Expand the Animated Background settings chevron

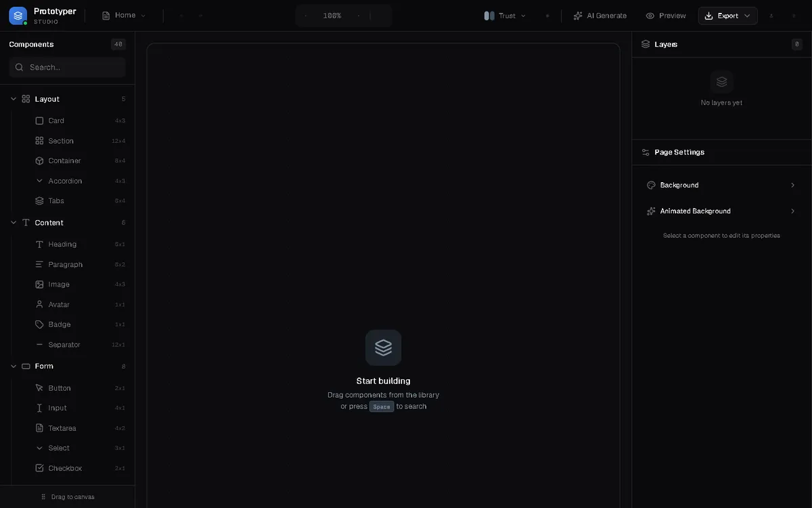(792, 211)
